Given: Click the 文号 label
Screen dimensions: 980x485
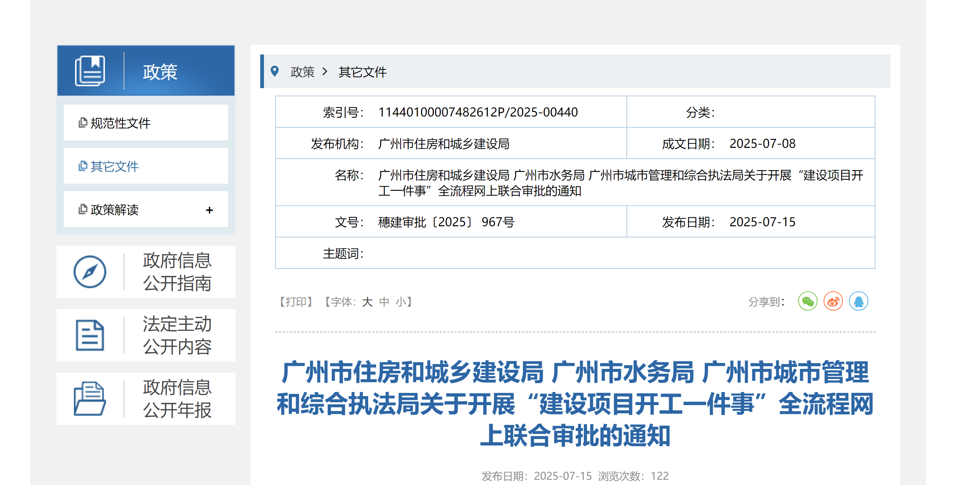Looking at the screenshot, I should [349, 222].
